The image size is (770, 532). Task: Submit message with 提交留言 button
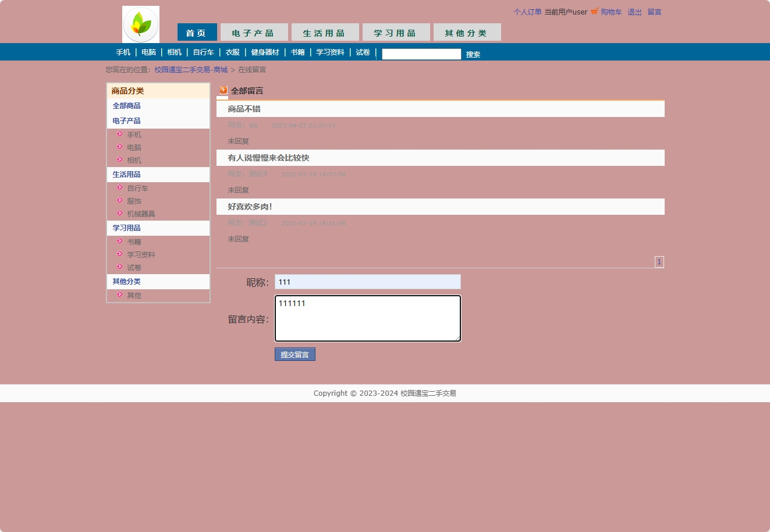click(x=294, y=354)
